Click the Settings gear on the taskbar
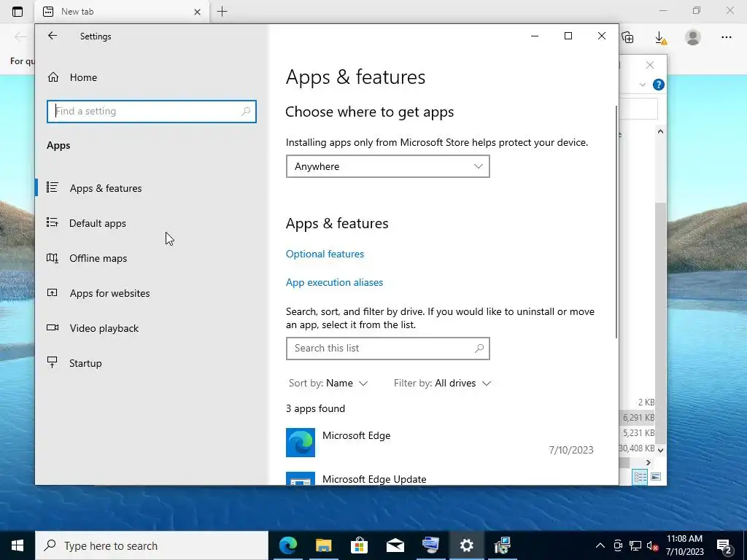 tap(466, 545)
